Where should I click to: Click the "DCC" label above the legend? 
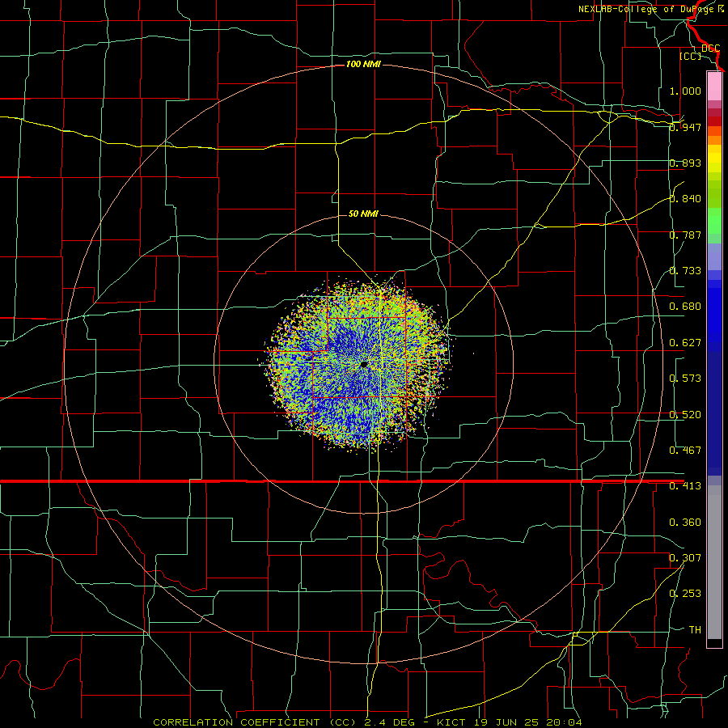click(711, 49)
